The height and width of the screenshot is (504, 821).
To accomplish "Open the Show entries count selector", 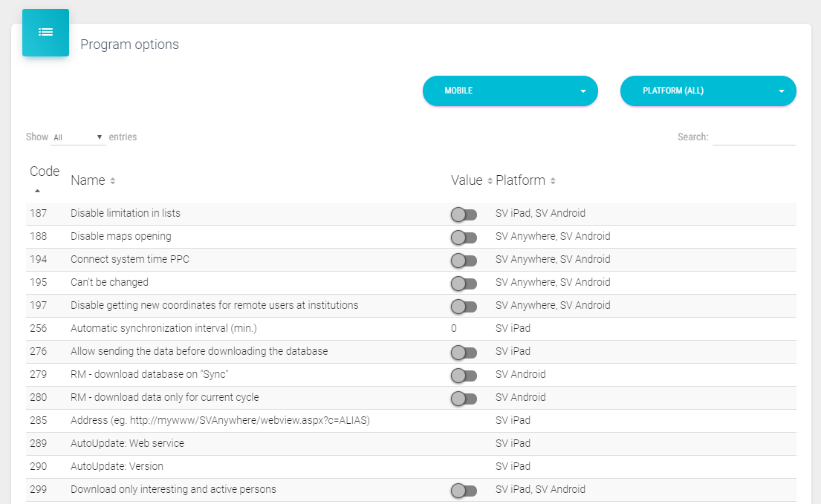I will [x=78, y=137].
